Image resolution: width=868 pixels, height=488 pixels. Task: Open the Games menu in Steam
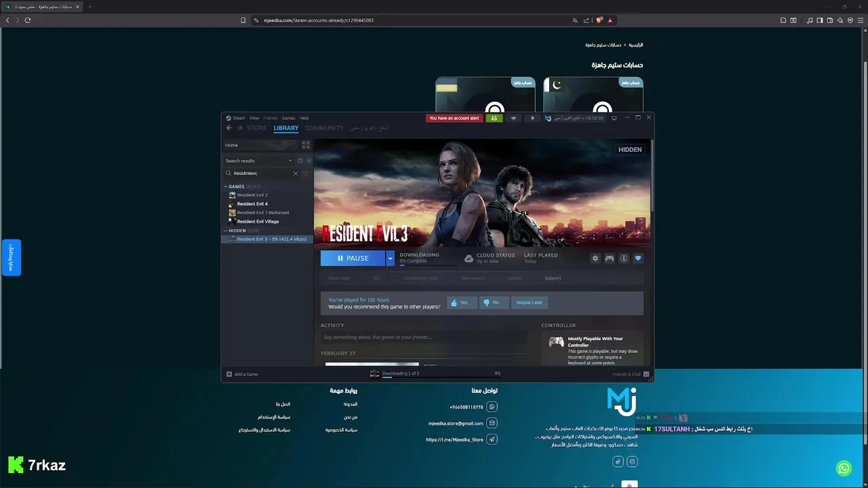[288, 118]
